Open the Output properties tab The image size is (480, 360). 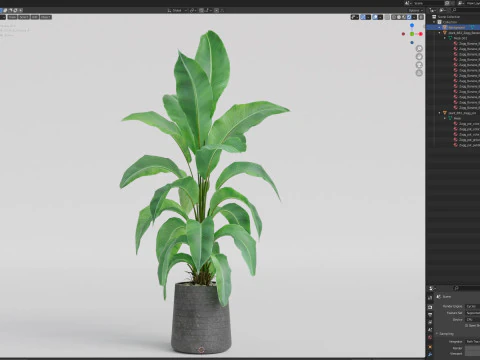430,315
